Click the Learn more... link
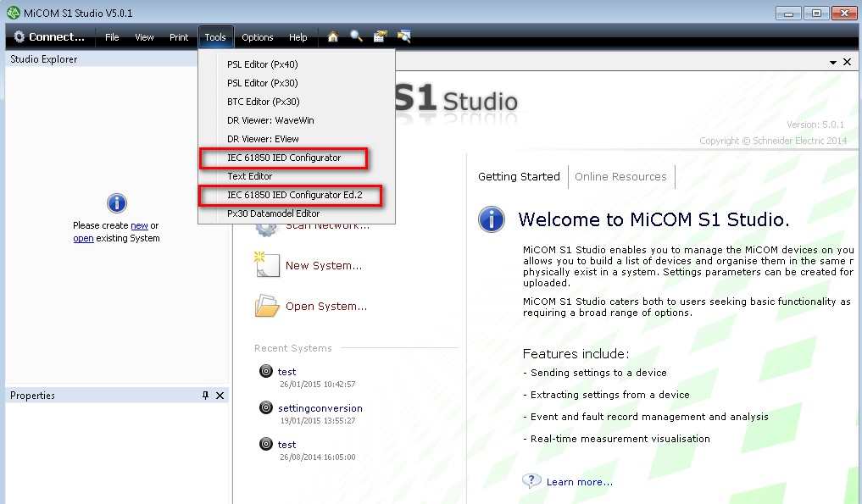862x504 pixels. tap(580, 482)
